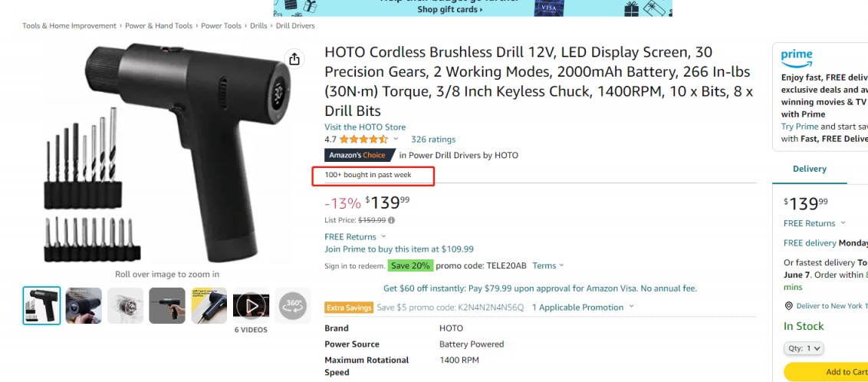The width and height of the screenshot is (868, 382).
Task: Click the List Price info icon
Action: point(391,220)
